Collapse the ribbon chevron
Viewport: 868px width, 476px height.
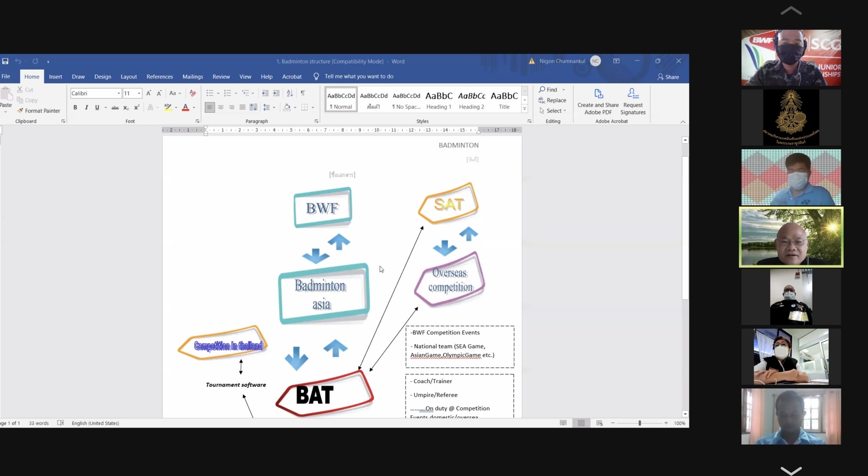click(683, 122)
